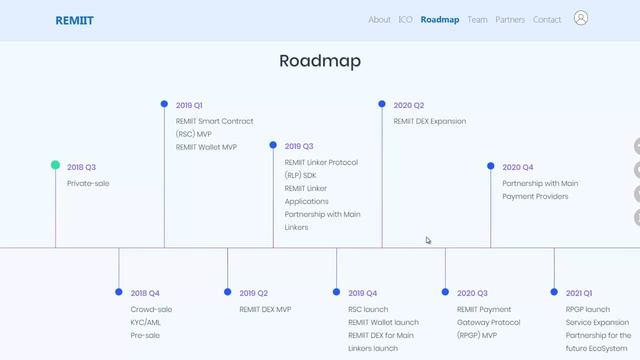The image size is (640, 360).
Task: Select the Roadmap nav item
Action: pyautogui.click(x=440, y=20)
